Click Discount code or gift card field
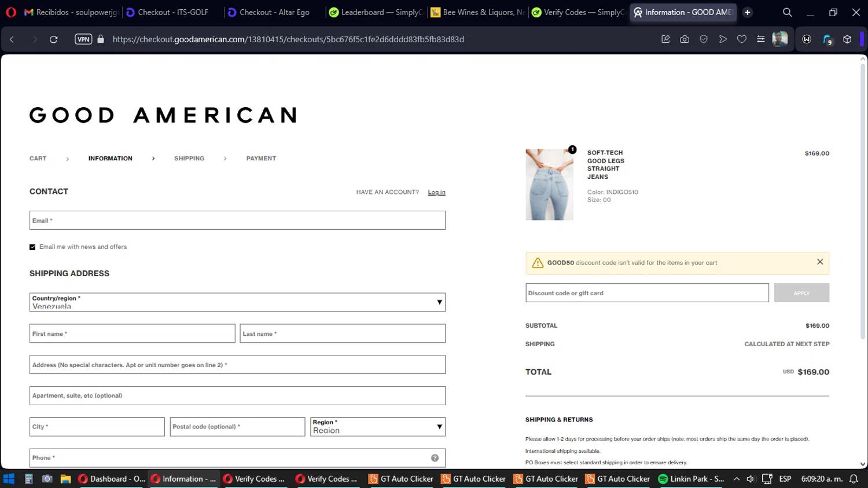 (647, 293)
